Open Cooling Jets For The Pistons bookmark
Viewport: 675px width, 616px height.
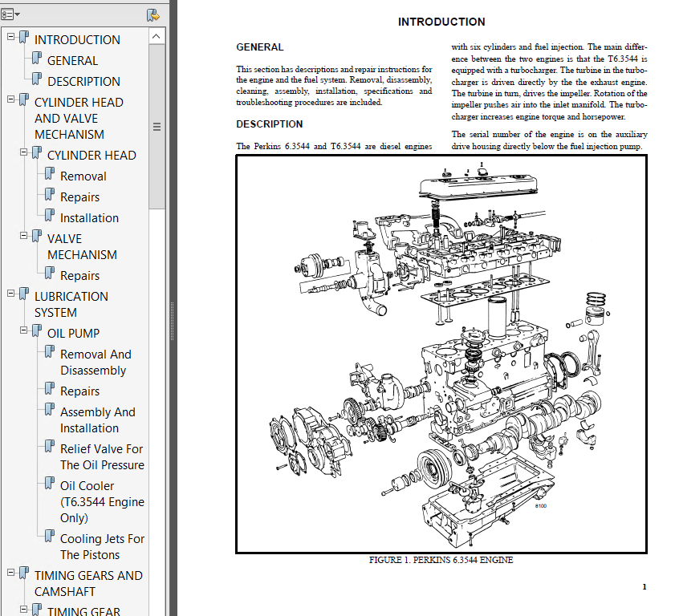pyautogui.click(x=102, y=547)
